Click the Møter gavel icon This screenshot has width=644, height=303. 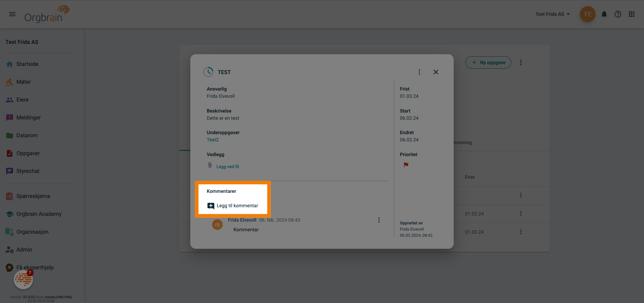pos(10,82)
